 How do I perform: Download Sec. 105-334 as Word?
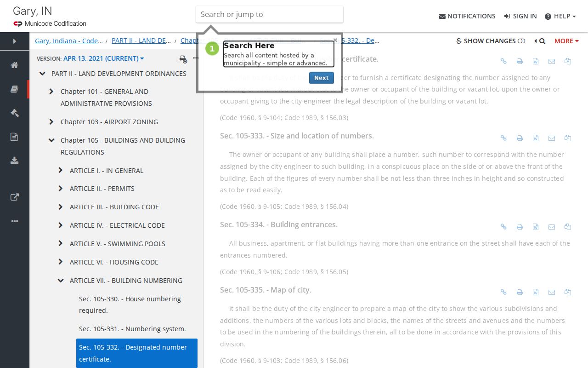[x=536, y=227]
